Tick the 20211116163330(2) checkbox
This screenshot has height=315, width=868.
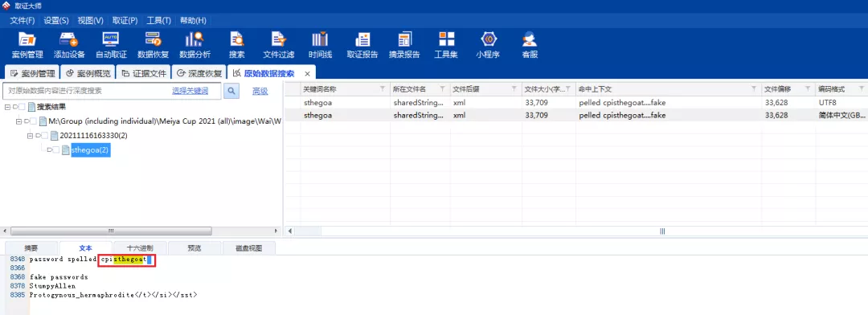[x=45, y=136]
